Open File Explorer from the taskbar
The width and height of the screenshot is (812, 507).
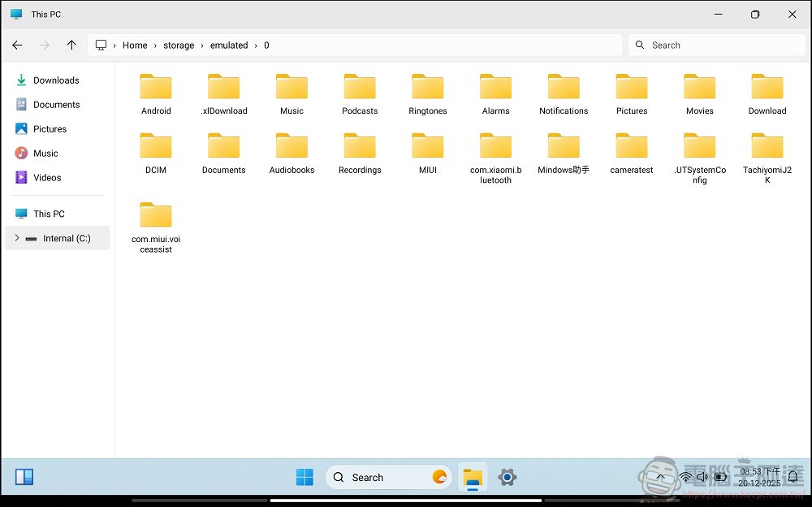coord(473,477)
